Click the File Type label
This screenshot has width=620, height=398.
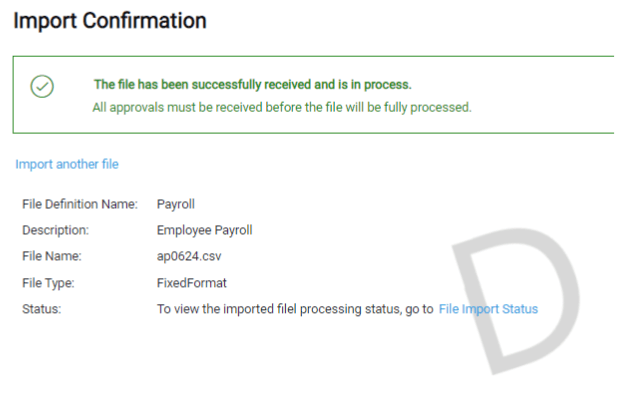click(x=48, y=283)
